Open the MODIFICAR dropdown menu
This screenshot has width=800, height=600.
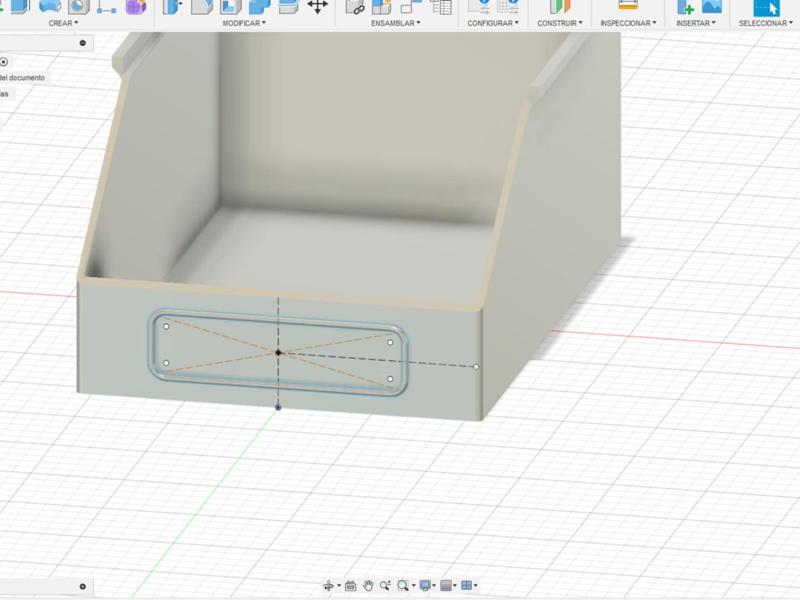[244, 23]
